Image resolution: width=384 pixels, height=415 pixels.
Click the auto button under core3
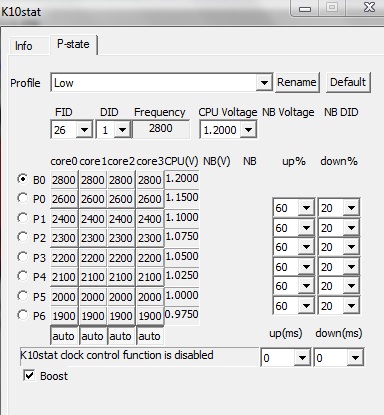pos(150,336)
